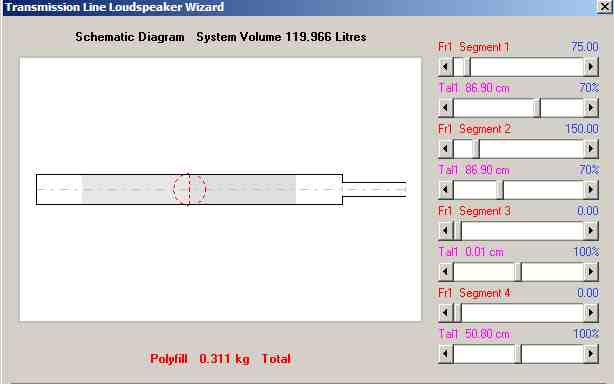Click the 0.00 value beside Fr1 Segment 3
The image size is (614, 384).
point(588,211)
